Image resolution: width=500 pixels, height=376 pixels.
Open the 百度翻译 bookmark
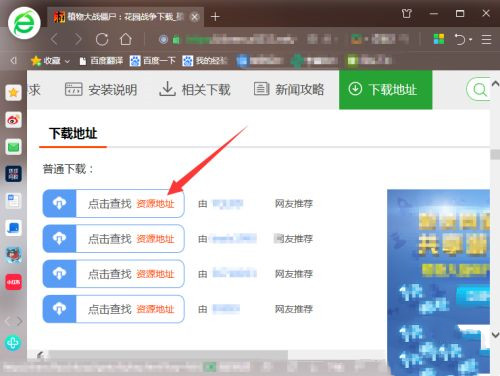tap(101, 61)
